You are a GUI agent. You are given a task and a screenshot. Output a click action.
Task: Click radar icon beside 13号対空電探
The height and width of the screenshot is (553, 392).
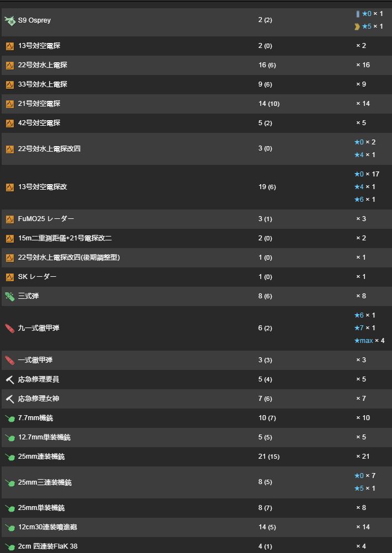tap(10, 46)
